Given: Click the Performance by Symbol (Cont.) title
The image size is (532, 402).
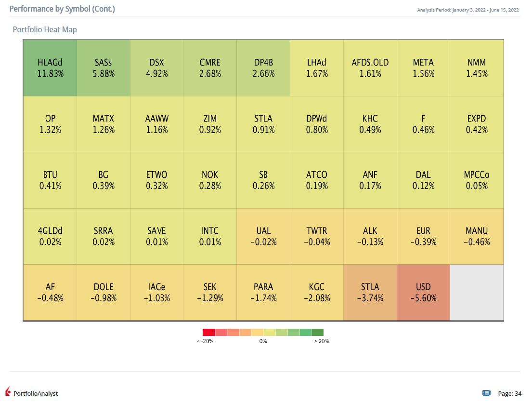Looking at the screenshot, I should 62,9.
